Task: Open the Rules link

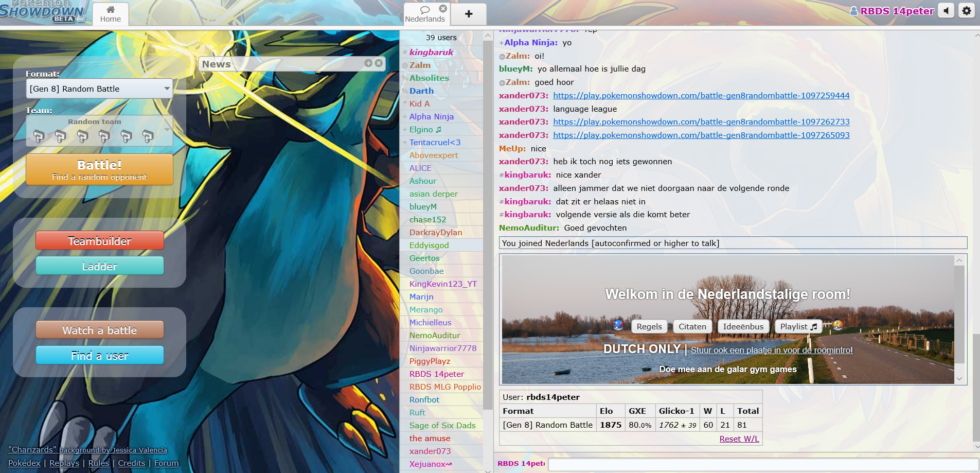Action: point(99,463)
